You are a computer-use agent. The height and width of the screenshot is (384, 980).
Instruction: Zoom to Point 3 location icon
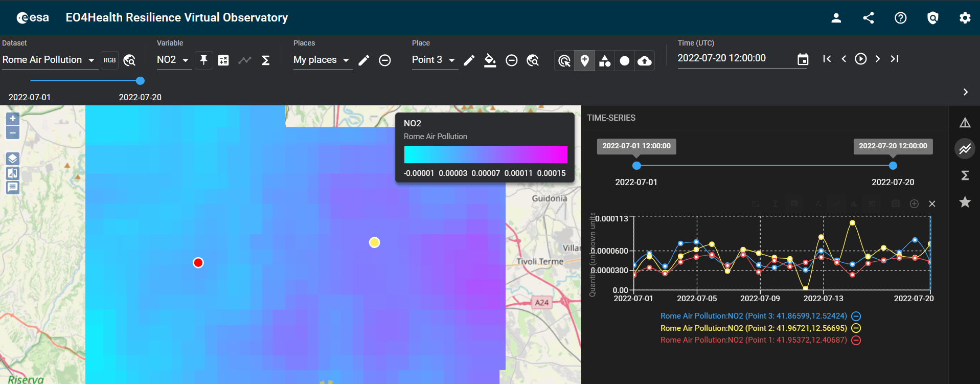[x=533, y=60]
